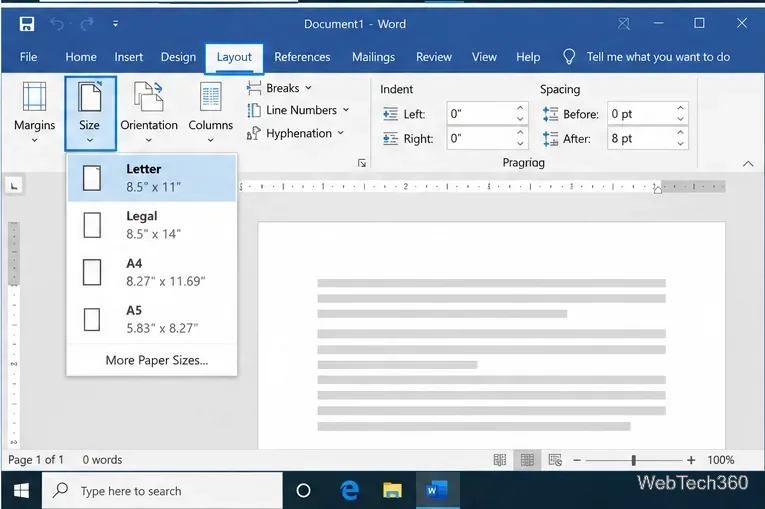Select Letter 8.5" x 11" paper size
Image resolution: width=765 pixels, height=509 pixels.
[x=152, y=178]
